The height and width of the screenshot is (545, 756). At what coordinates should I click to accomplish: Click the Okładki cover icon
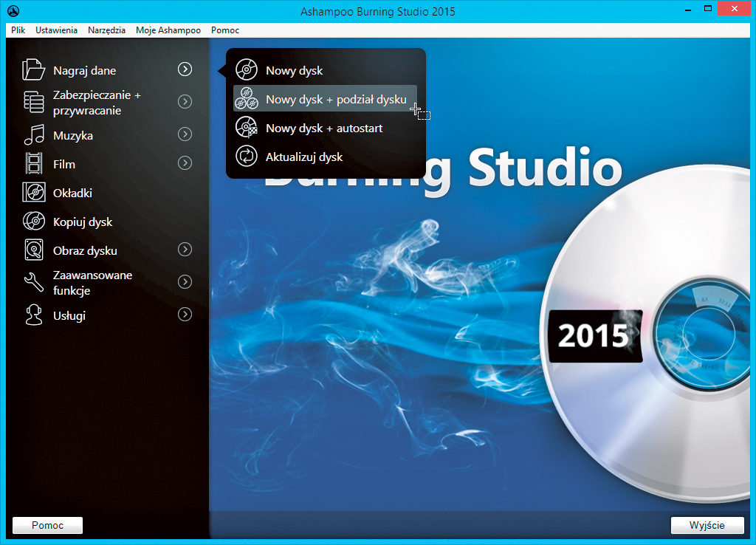(x=34, y=193)
